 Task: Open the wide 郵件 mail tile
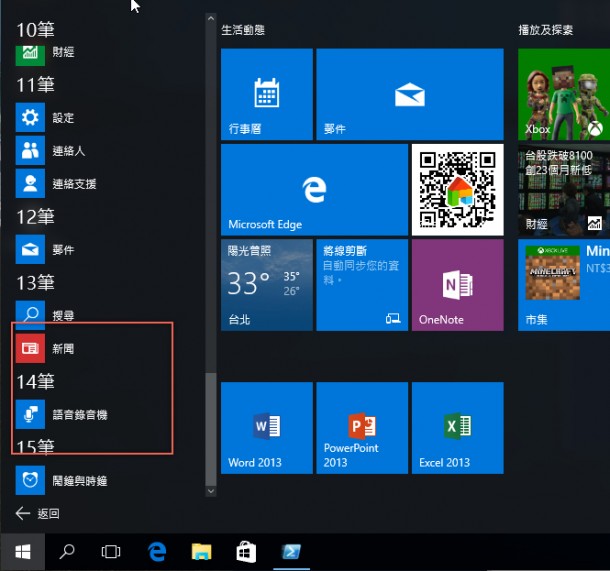(x=410, y=94)
